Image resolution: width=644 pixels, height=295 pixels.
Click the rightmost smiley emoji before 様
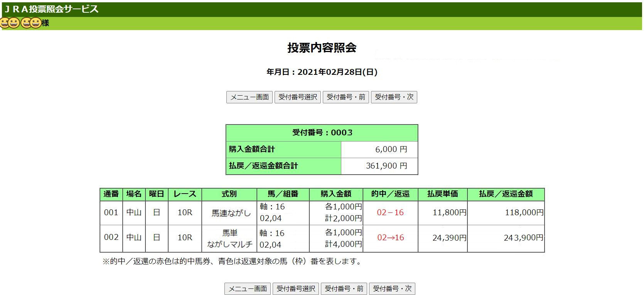(x=36, y=23)
